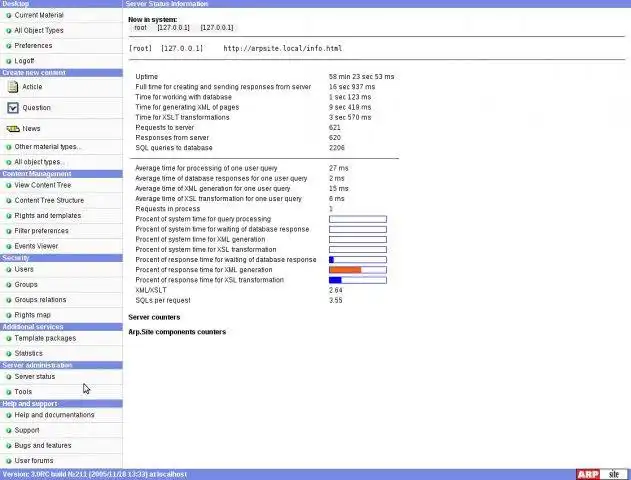The height and width of the screenshot is (480, 631).
Task: Click the Article document icon
Action: coord(13,87)
